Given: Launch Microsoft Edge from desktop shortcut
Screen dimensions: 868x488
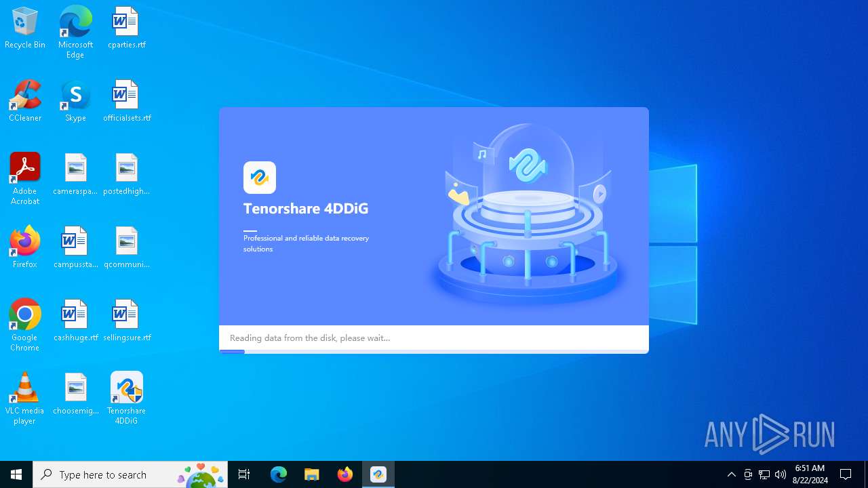Looking at the screenshot, I should pyautogui.click(x=75, y=33).
